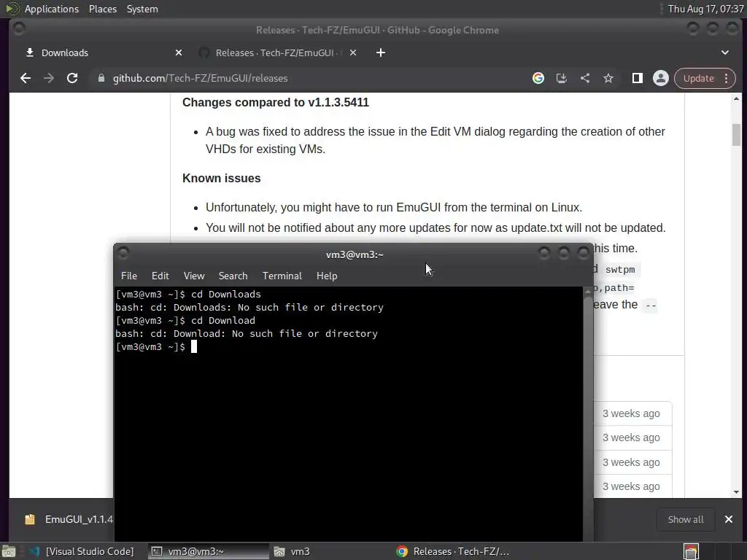
Task: Click first '3 weeks ago' asset row
Action: [631, 413]
